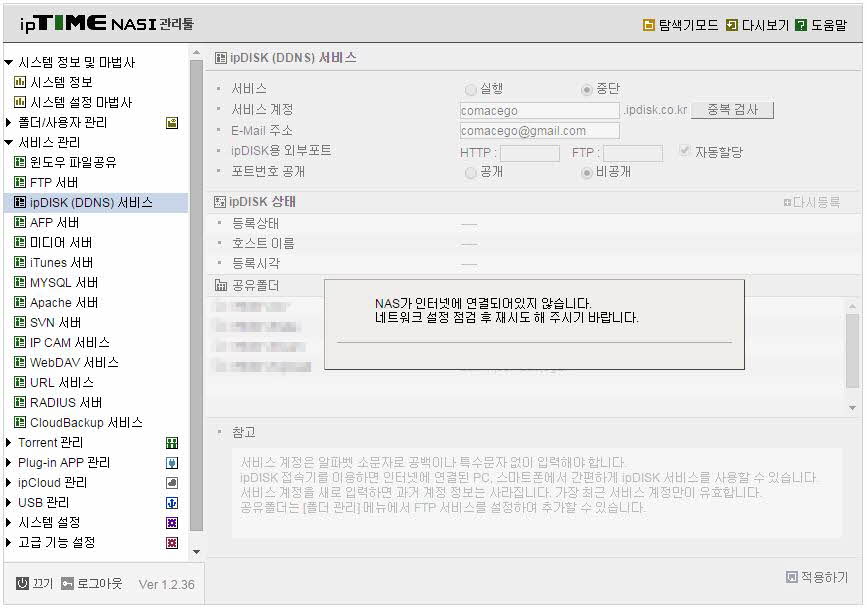Click the 시스템 설정 gear icon
The width and height of the screenshot is (867, 608).
[x=172, y=523]
